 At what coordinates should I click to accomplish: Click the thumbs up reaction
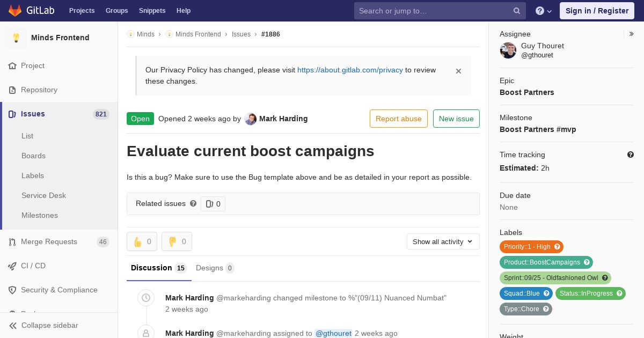(x=142, y=241)
